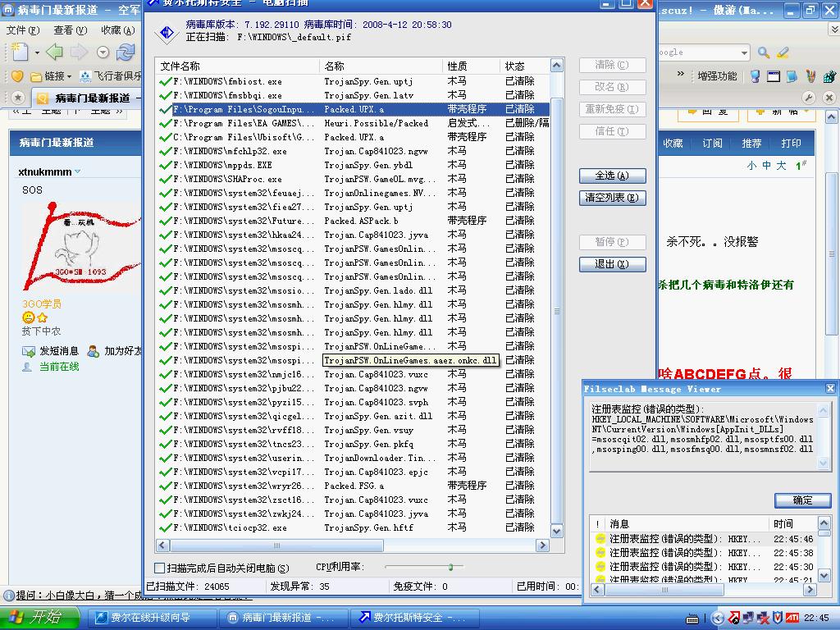Tick the checkmark for fmbiost.exe row
Viewport: 840px width, 630px height.
pos(165,81)
